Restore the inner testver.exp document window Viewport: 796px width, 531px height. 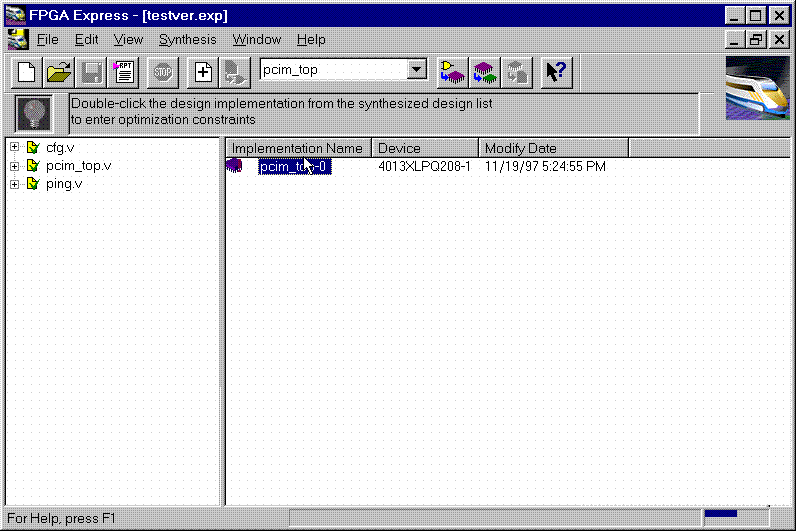(755, 40)
